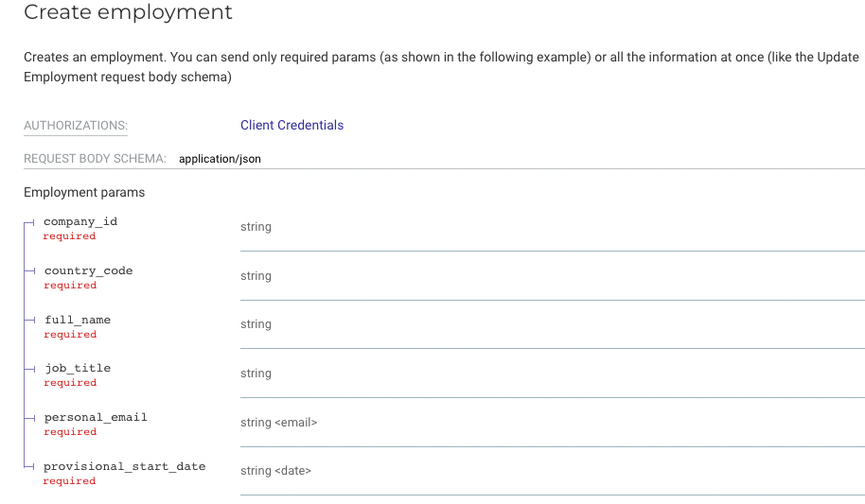Click the string type of full_name
Viewport: 865px width, 504px height.
[256, 324]
